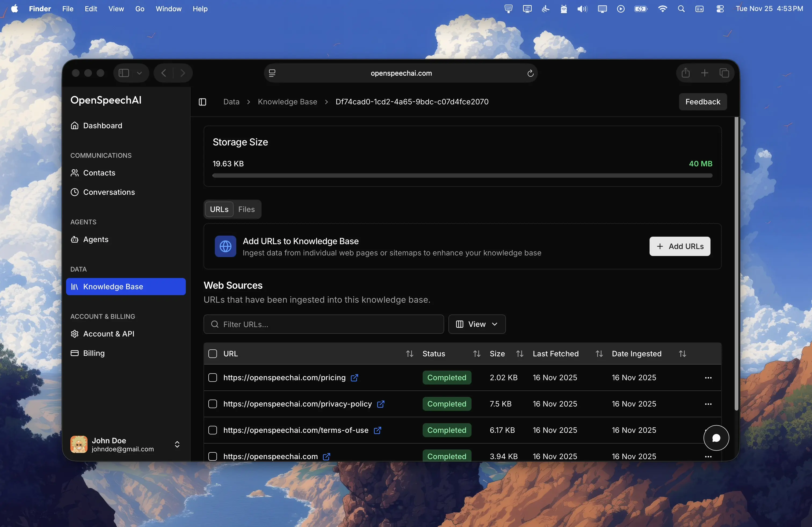Navigate to Data breadcrumb

click(231, 102)
